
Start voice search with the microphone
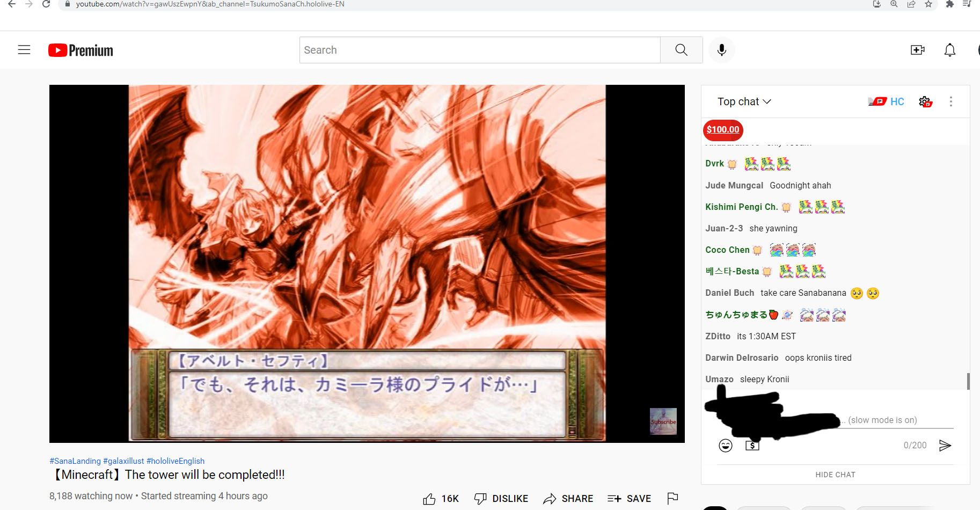(722, 50)
